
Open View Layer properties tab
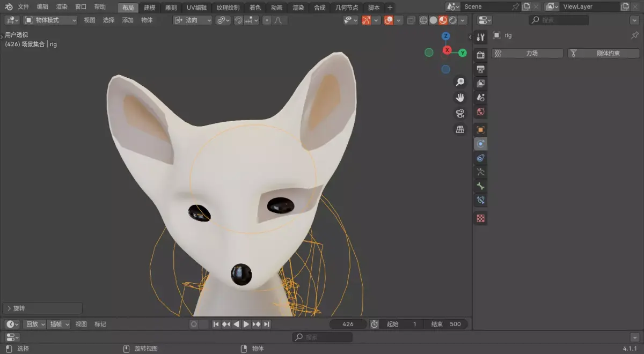click(x=480, y=83)
